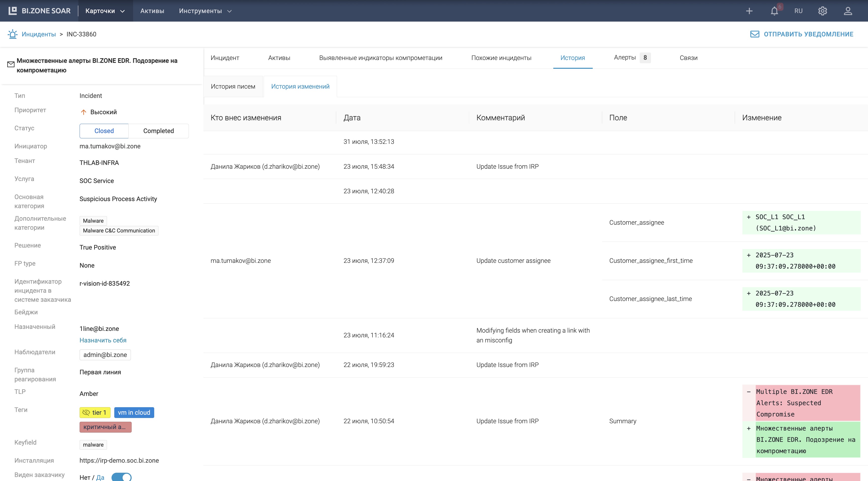The width and height of the screenshot is (868, 481).
Task: Open the settings gear icon
Action: pyautogui.click(x=823, y=11)
